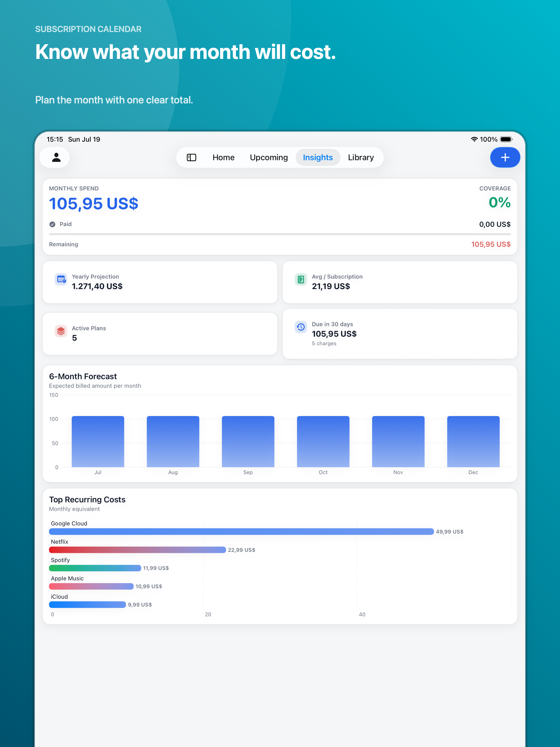Click the Active Plans stack icon
The width and height of the screenshot is (560, 747).
[x=61, y=331]
